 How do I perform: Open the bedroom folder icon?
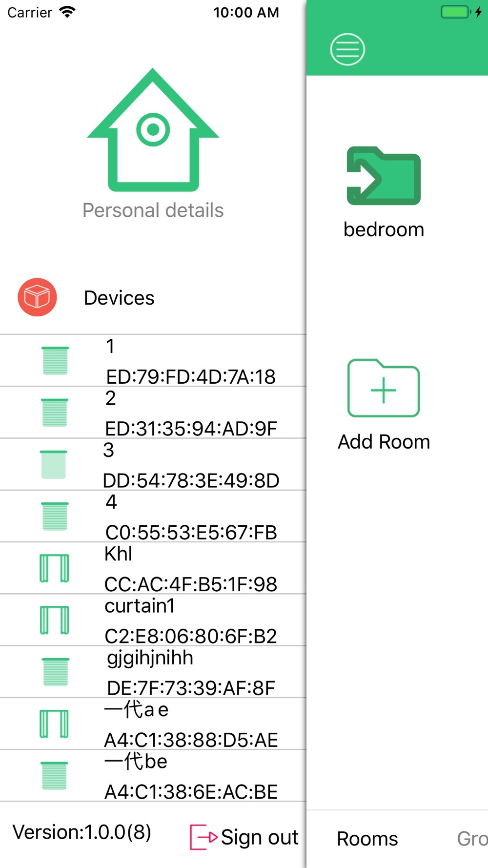384,176
